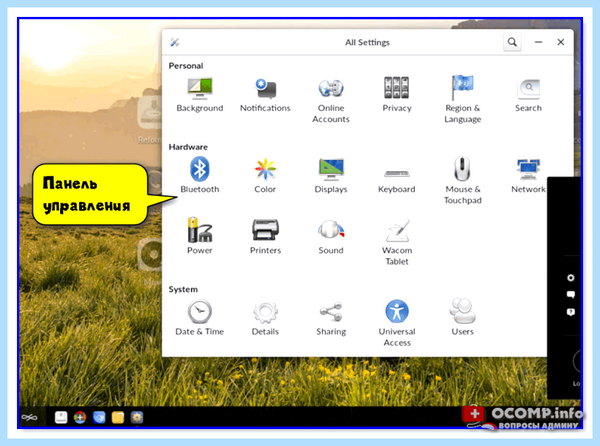Open Region & Language settings
This screenshot has height=446, width=600.
pos(463,99)
